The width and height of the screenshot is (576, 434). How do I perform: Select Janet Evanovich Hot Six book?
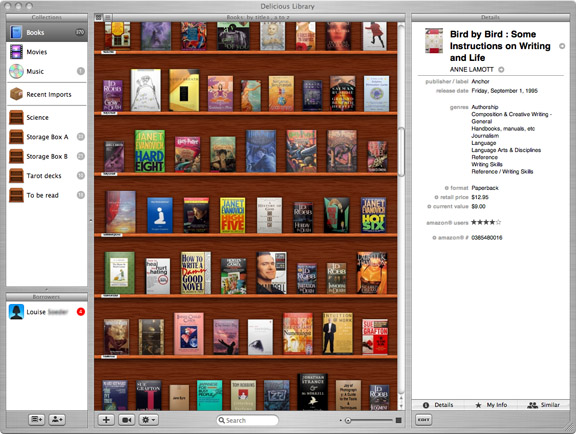point(373,215)
